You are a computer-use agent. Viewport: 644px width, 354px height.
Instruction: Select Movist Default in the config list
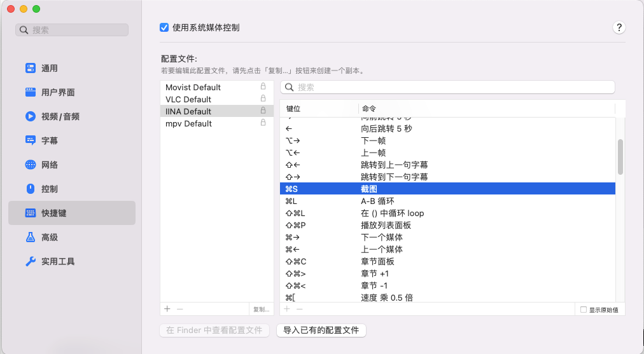(x=193, y=87)
